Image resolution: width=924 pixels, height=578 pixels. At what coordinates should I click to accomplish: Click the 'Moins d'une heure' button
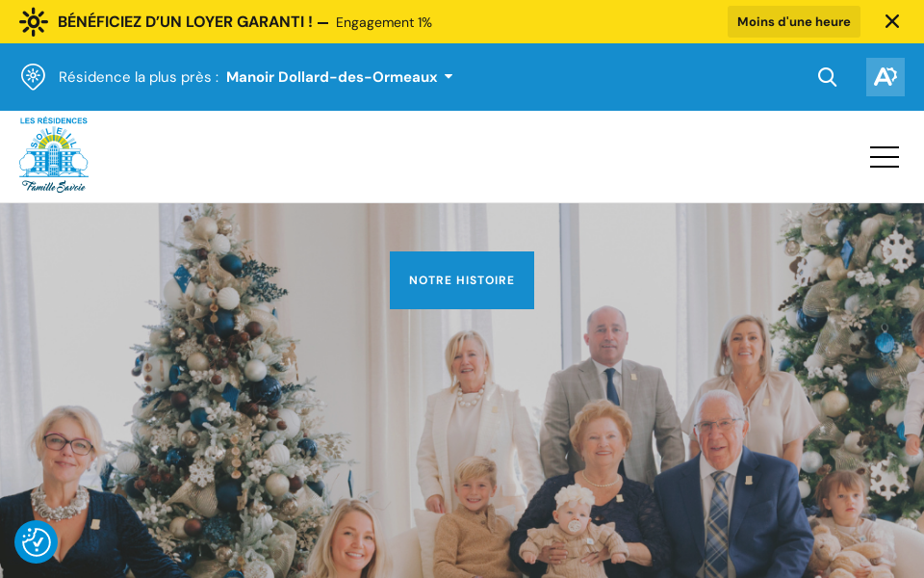pyautogui.click(x=793, y=22)
